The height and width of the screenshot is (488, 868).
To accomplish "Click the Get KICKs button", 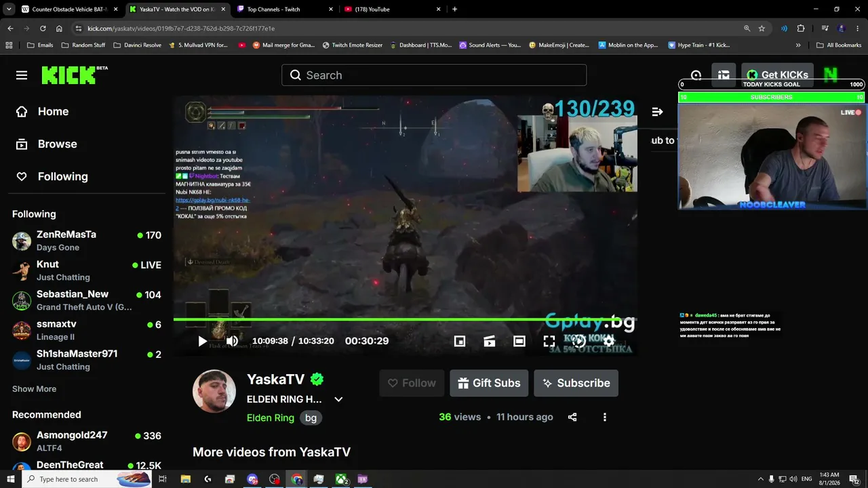I will click(777, 75).
